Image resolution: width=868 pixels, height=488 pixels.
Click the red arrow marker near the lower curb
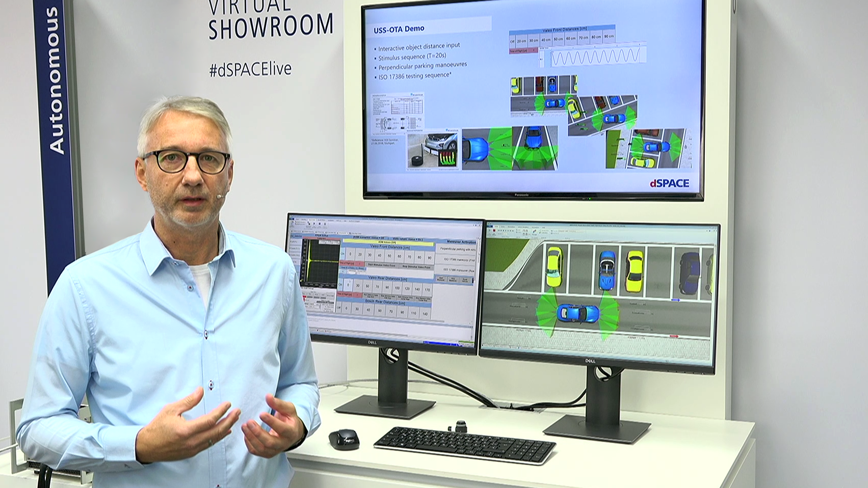click(673, 337)
